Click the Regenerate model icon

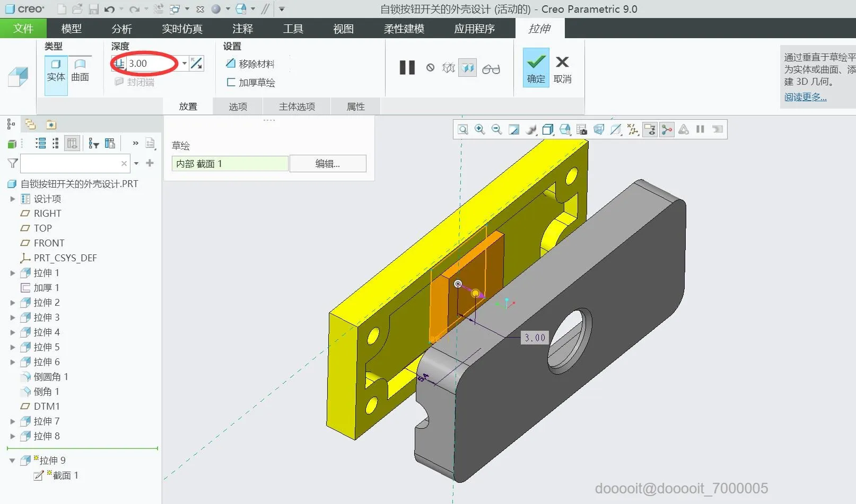[158, 9]
